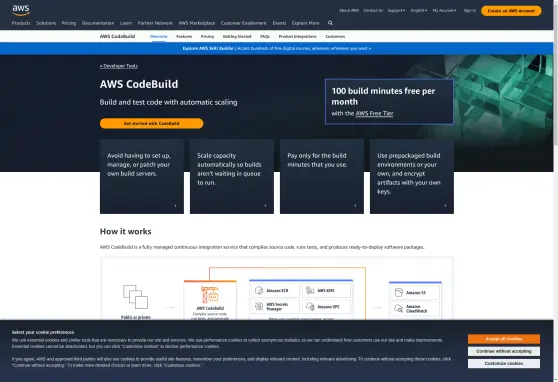
Task: Click the Amazon CloudWatch icon
Action: tap(399, 308)
